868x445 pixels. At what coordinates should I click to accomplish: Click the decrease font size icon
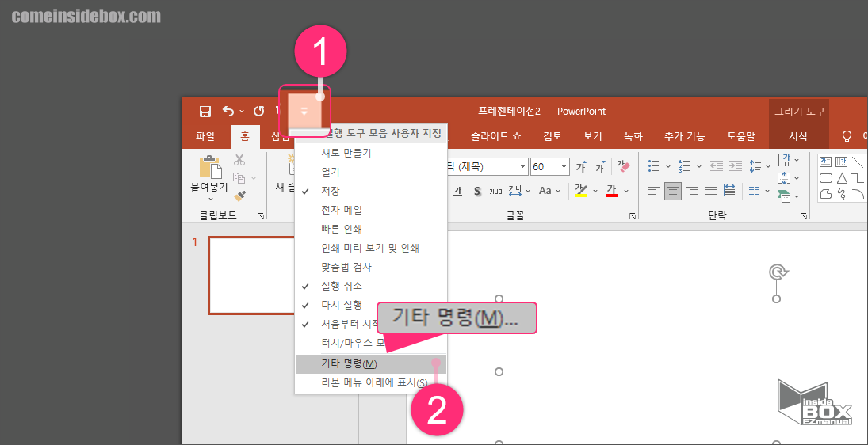[x=600, y=166]
